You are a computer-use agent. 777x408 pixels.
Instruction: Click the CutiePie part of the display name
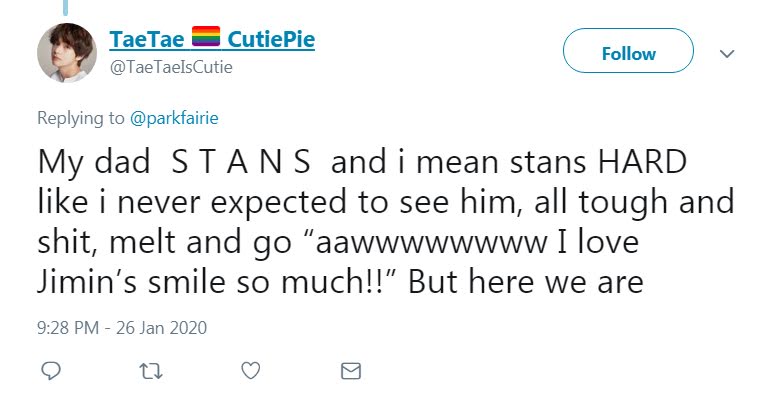coord(271,40)
